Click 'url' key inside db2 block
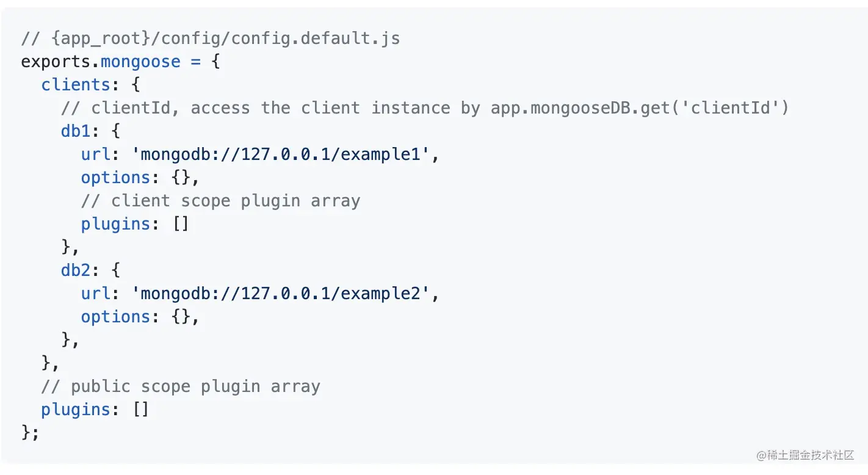The width and height of the screenshot is (868, 475). [96, 294]
